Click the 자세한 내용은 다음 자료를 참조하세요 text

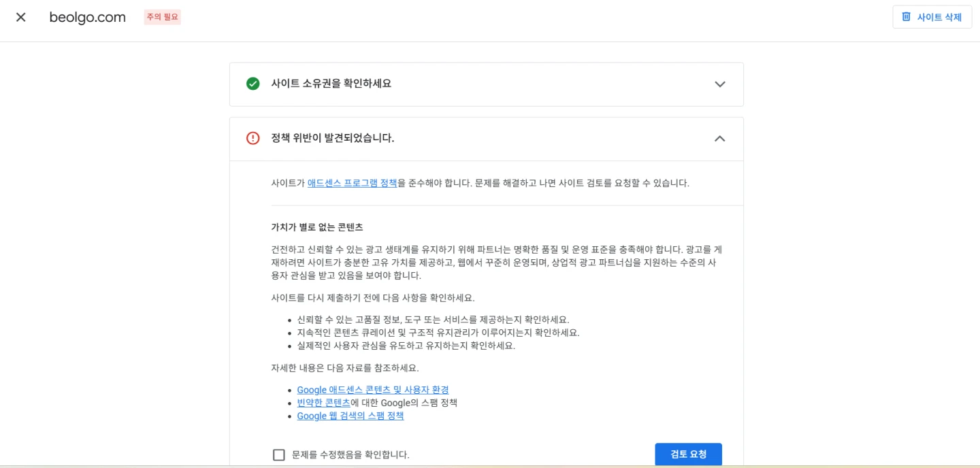345,368
